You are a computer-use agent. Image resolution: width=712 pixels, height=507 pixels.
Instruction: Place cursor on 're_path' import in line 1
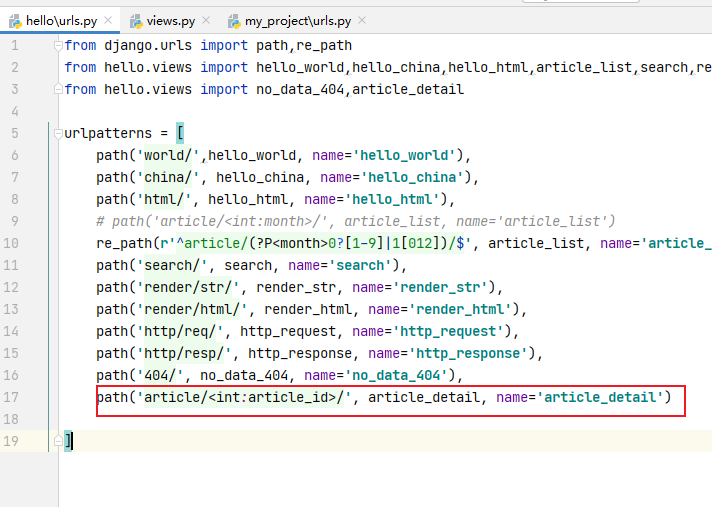[x=324, y=46]
